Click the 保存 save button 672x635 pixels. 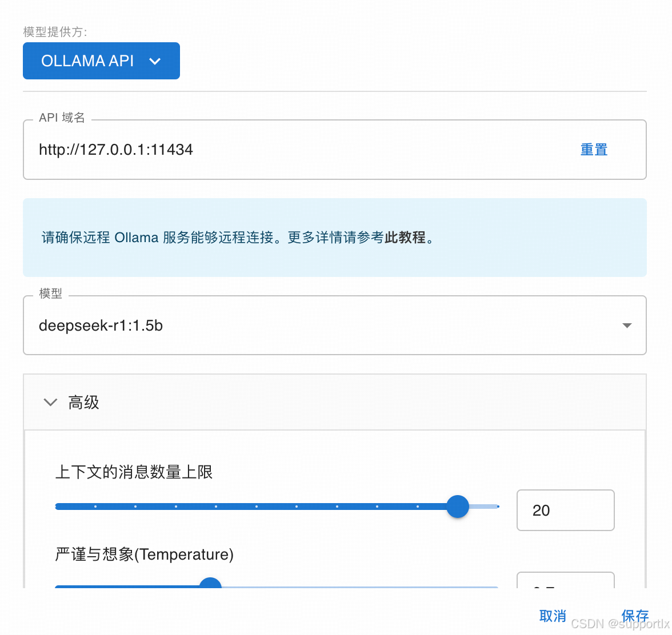pyautogui.click(x=635, y=616)
